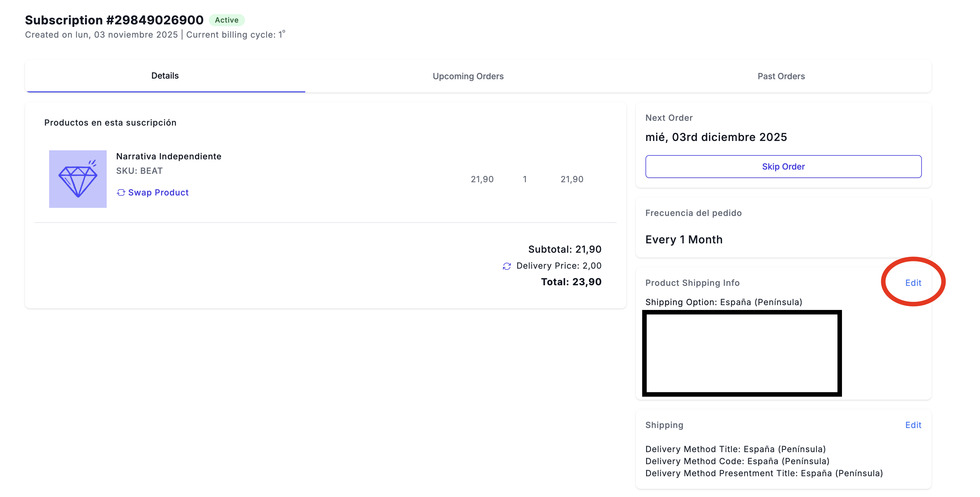Viewport: 980px width, 497px height.
Task: Click the Every 1 Month frequency text
Action: [x=684, y=239]
